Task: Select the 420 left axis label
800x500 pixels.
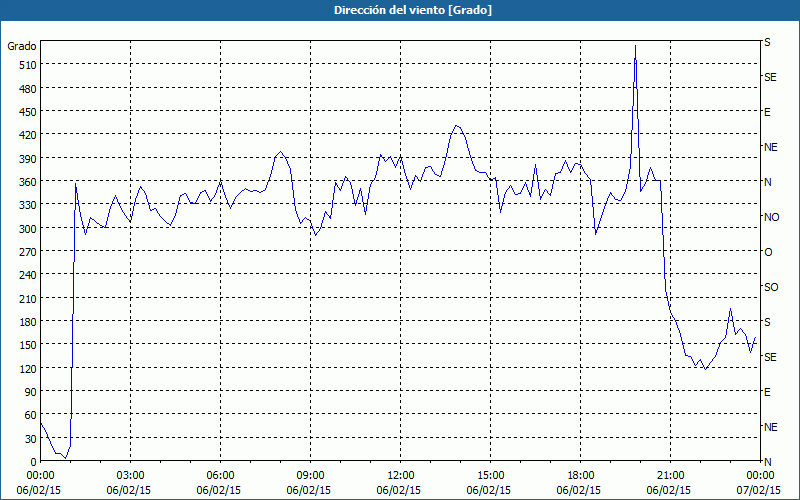Action: tap(27, 135)
